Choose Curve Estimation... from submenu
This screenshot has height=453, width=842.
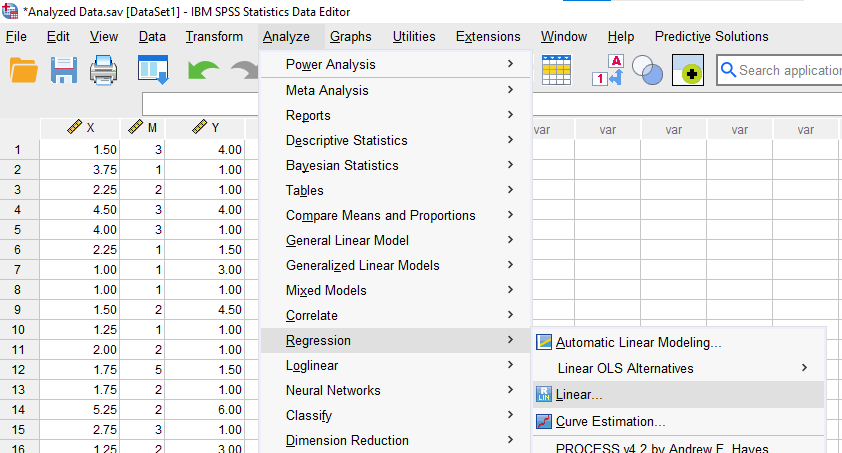[x=610, y=421]
